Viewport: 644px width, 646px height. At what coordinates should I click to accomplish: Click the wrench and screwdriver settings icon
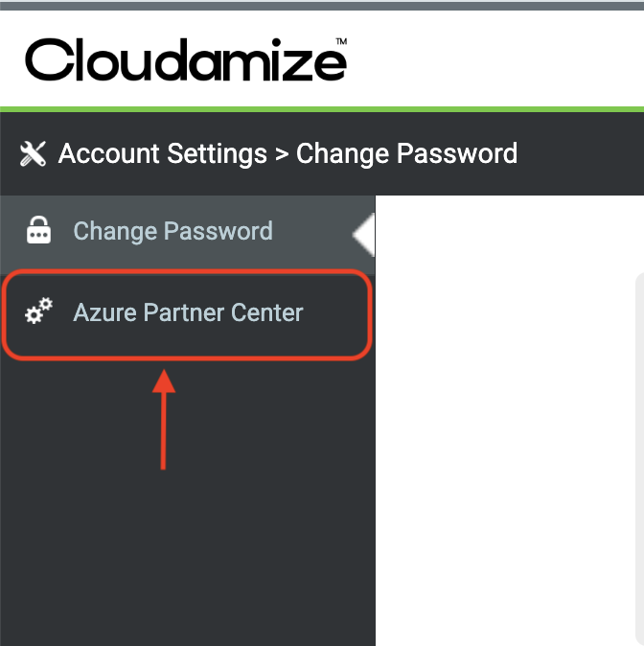[33, 153]
